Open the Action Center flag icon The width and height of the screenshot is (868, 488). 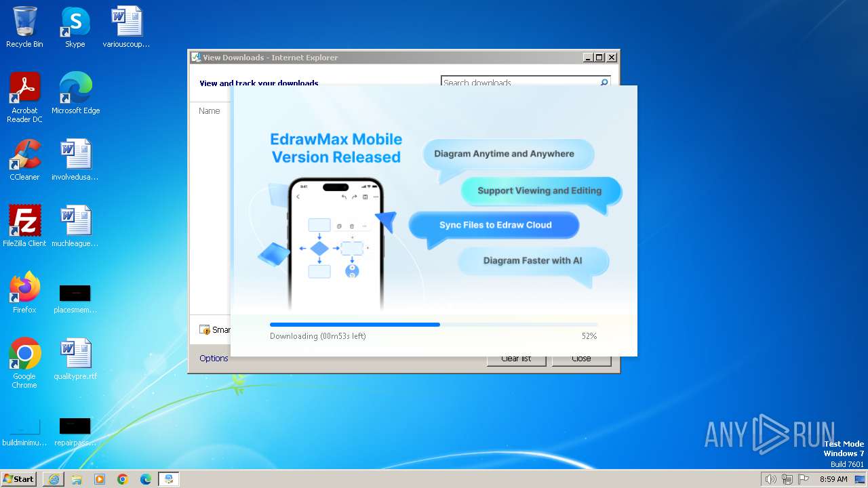click(804, 479)
